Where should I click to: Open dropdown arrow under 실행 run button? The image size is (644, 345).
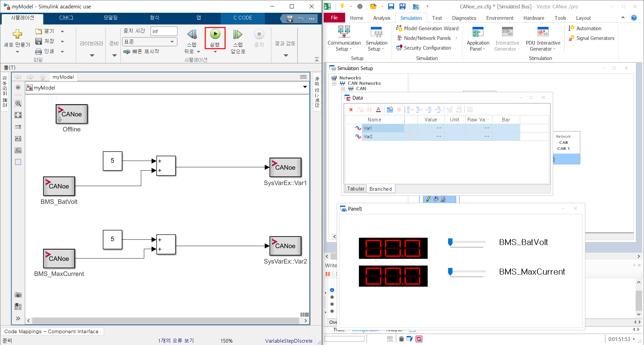(215, 52)
